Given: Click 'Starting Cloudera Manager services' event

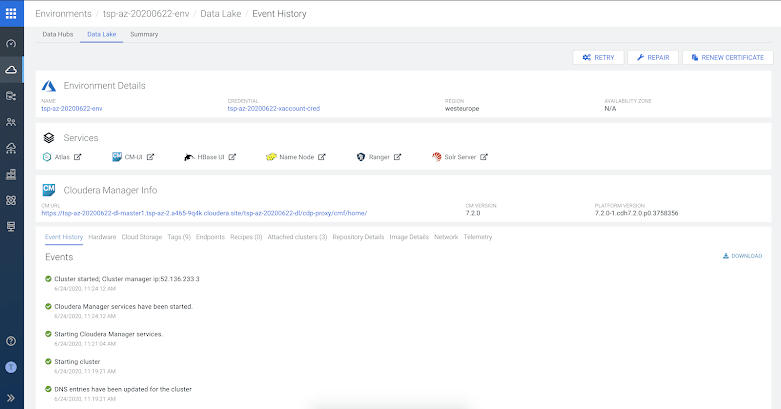Looking at the screenshot, I should (109, 334).
